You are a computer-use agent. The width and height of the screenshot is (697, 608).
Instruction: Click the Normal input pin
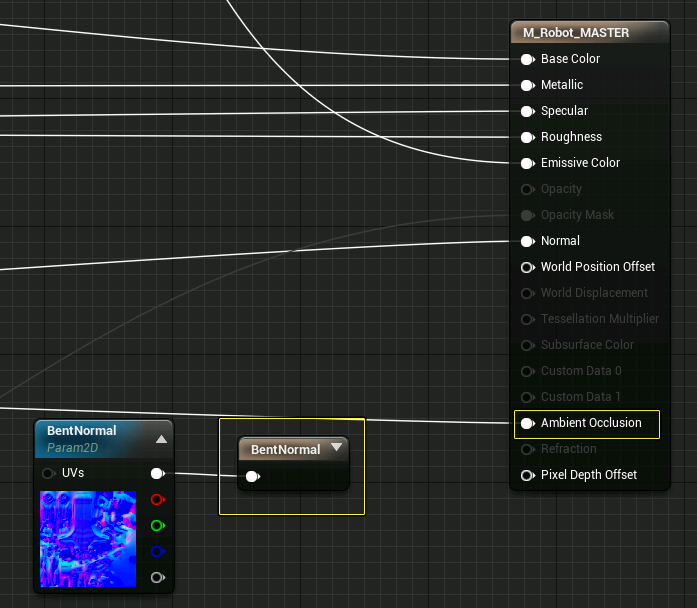click(528, 241)
